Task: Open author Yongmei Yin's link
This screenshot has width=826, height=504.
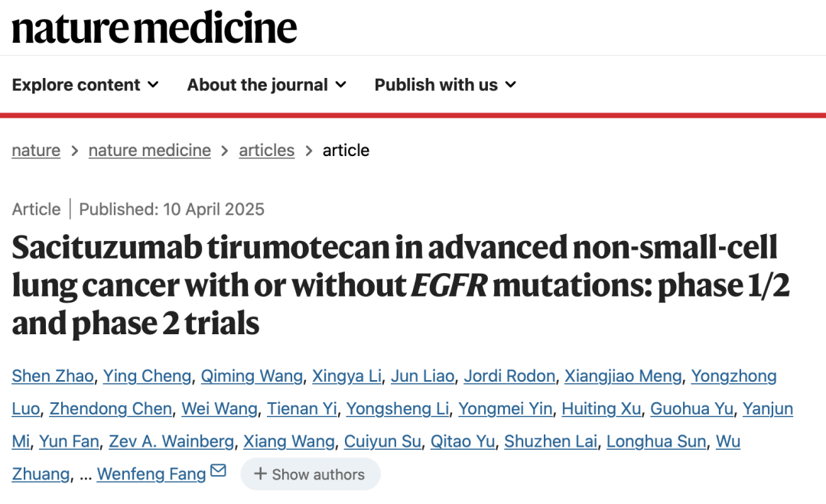Action: point(505,409)
